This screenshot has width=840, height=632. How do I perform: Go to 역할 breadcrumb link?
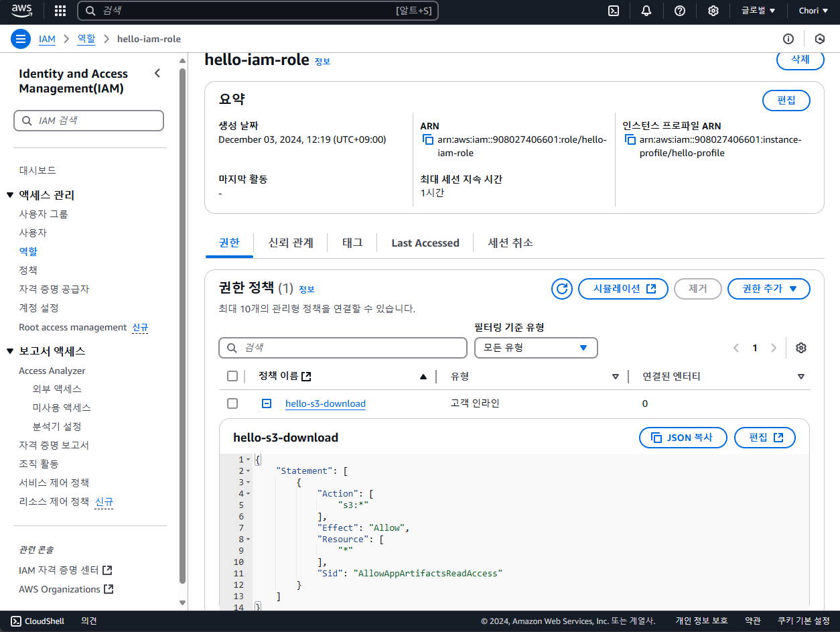tap(86, 39)
